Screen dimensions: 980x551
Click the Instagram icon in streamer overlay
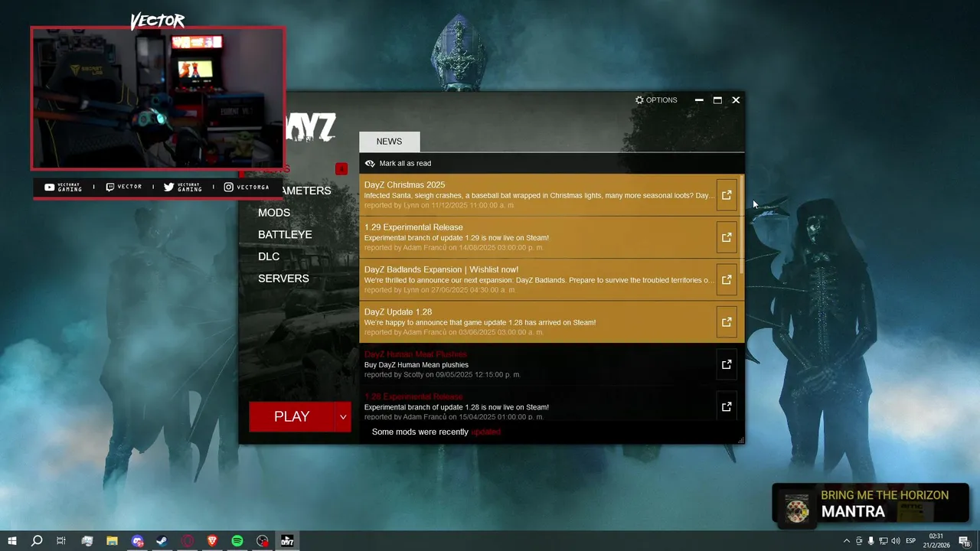pos(228,187)
